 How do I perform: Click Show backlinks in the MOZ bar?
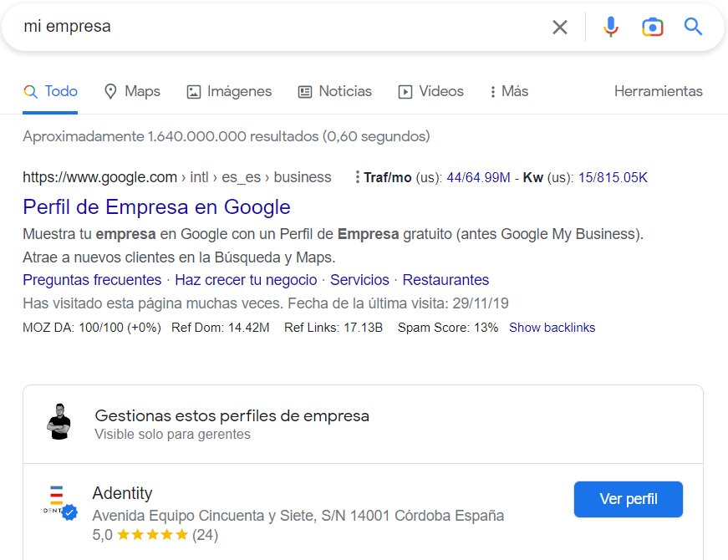[x=552, y=327]
